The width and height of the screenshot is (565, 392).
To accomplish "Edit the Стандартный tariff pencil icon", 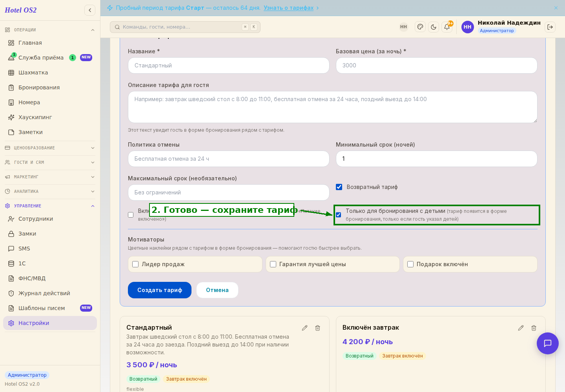I will [x=304, y=328].
